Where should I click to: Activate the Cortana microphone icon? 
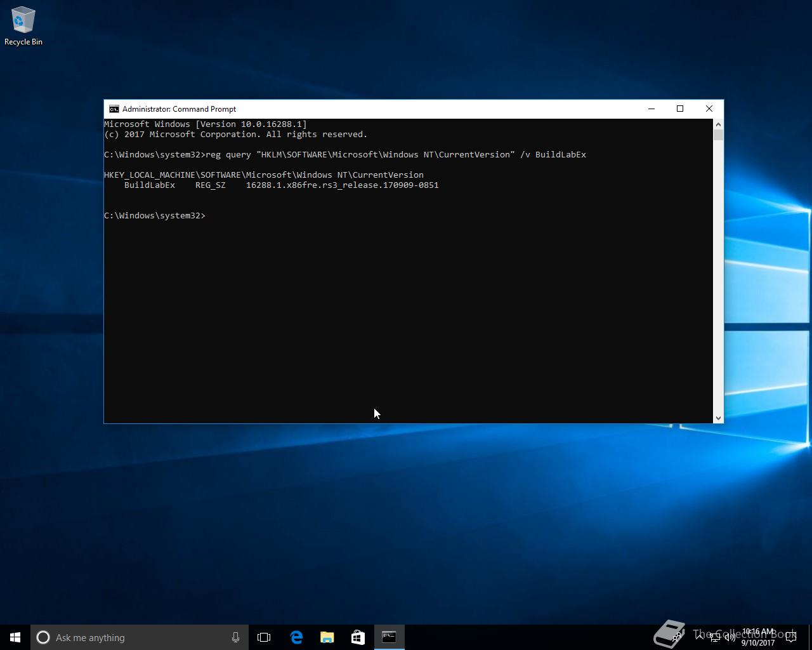point(235,637)
